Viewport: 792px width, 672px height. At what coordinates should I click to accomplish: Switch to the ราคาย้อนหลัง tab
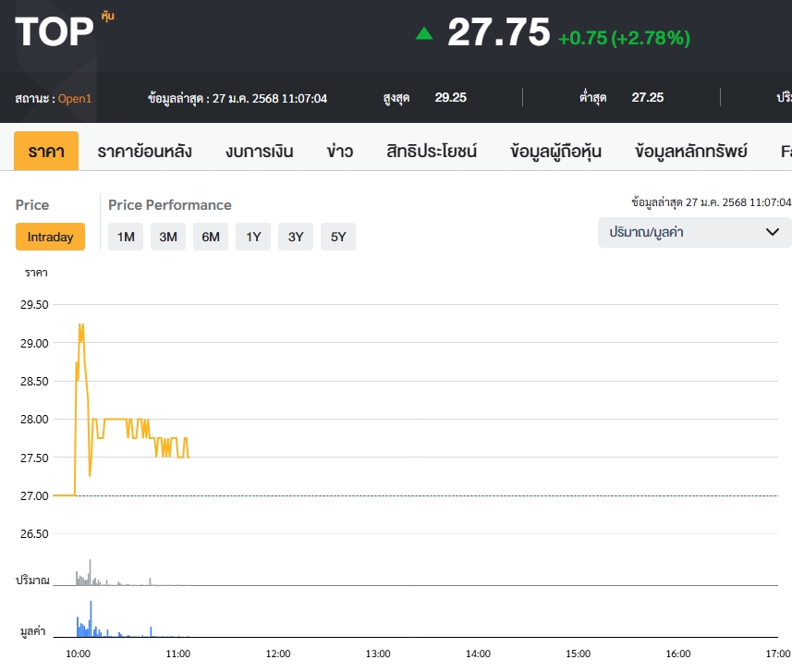point(144,151)
